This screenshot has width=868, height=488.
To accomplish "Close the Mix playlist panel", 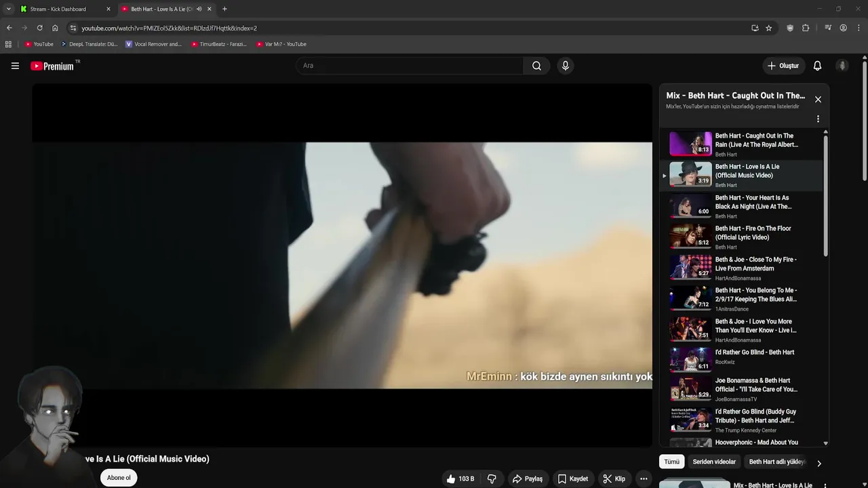I will coord(818,100).
